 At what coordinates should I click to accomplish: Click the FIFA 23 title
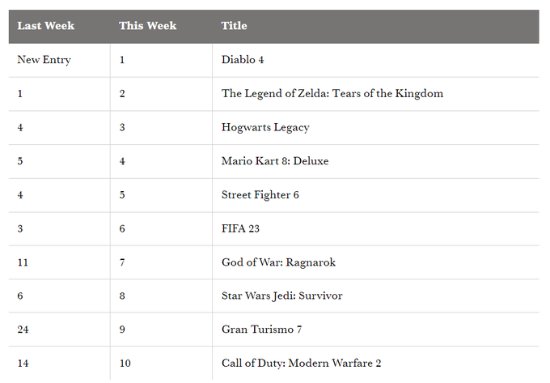[240, 229]
